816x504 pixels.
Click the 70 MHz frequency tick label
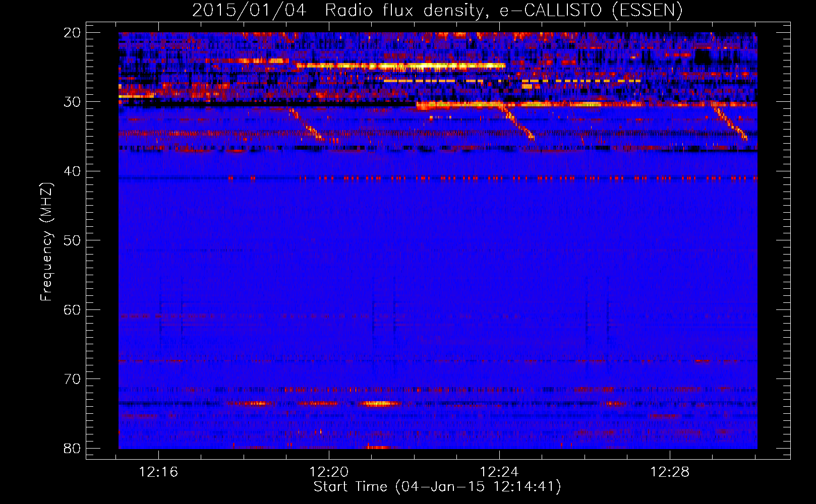tap(72, 379)
